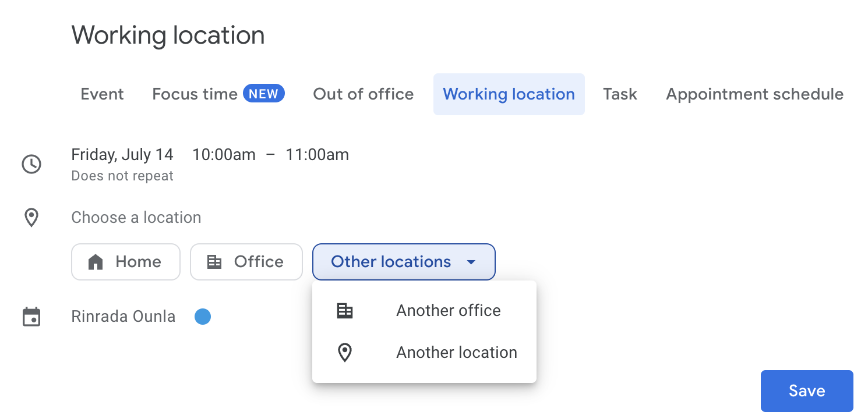Image resolution: width=868 pixels, height=419 pixels.
Task: Switch to the Event tab
Action: coord(102,94)
